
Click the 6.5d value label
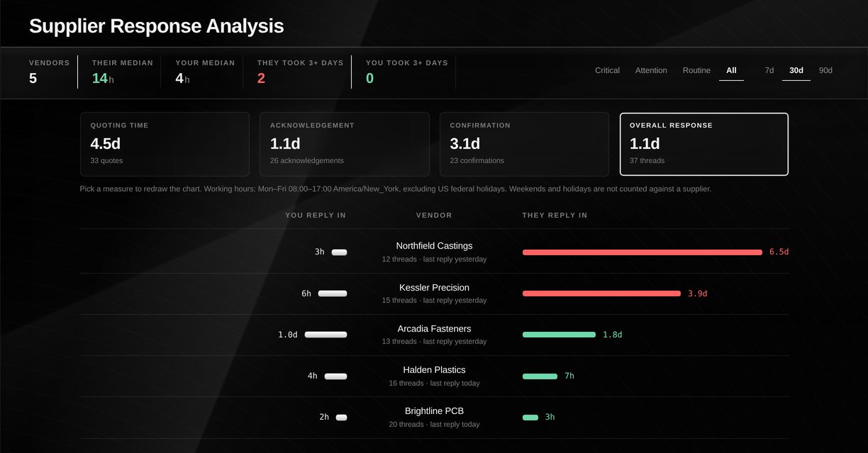click(x=779, y=252)
